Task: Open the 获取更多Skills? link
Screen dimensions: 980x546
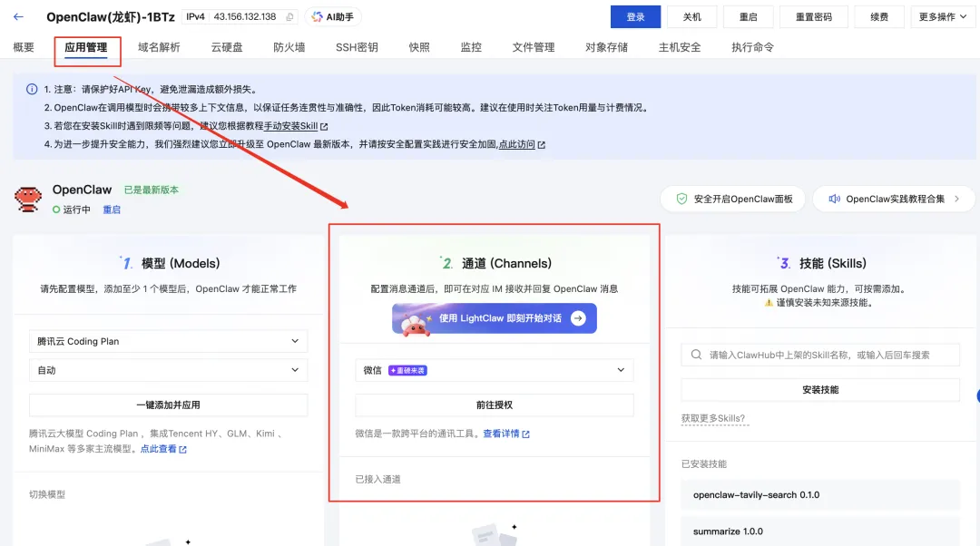Action: click(713, 418)
